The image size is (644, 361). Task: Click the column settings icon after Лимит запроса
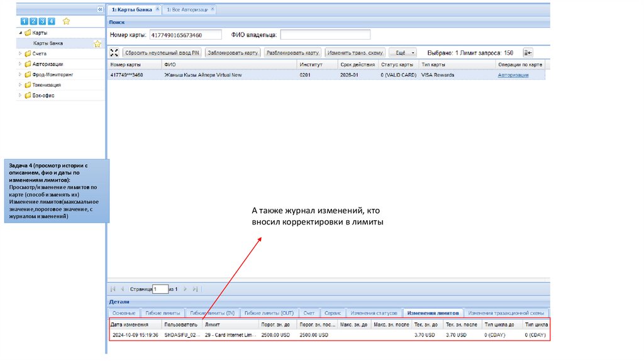pos(528,53)
